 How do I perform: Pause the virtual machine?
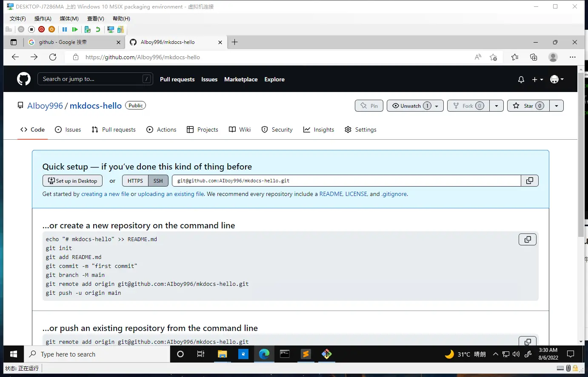coord(65,29)
